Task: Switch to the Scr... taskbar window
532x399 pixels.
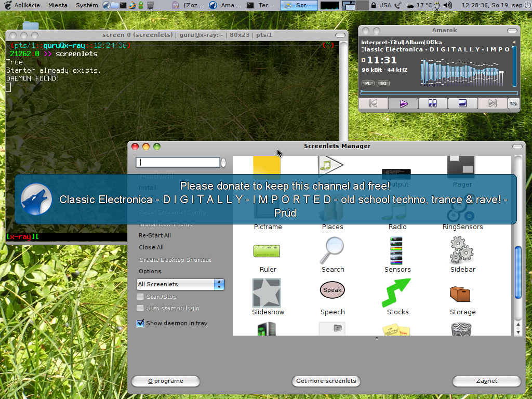Action: [299, 5]
